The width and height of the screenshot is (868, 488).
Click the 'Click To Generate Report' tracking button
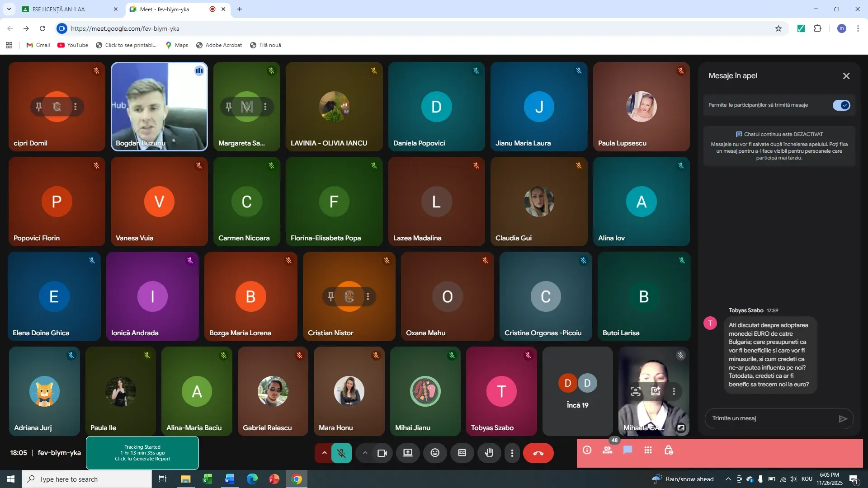click(142, 459)
